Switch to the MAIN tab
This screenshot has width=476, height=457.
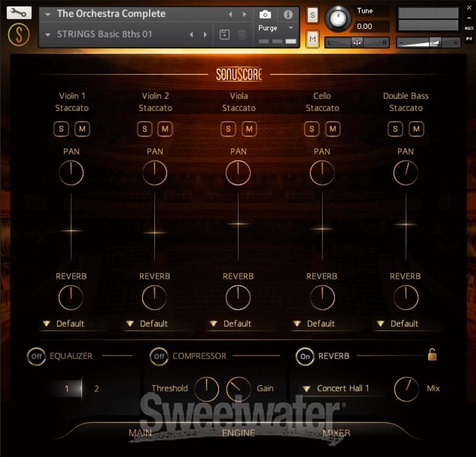tap(140, 433)
